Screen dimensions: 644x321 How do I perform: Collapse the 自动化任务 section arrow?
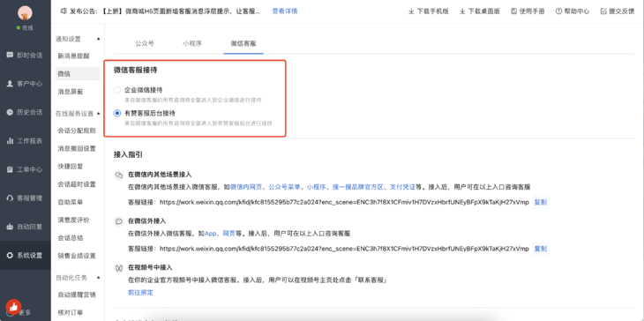click(98, 278)
